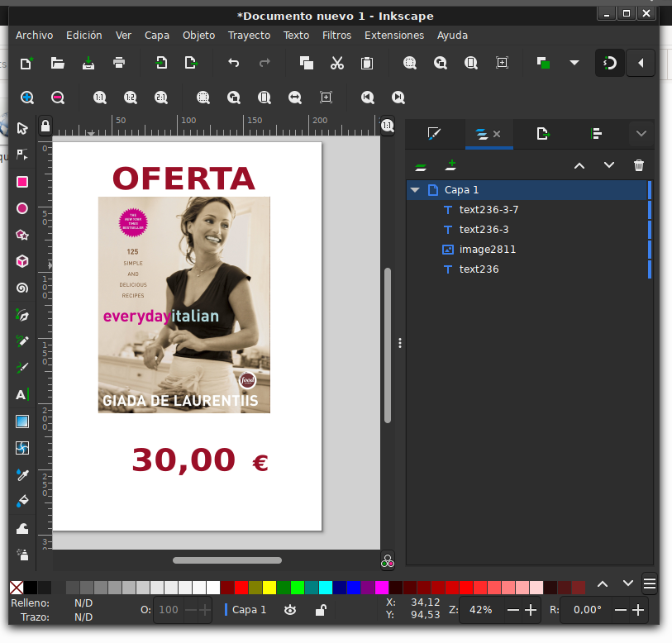The image size is (672, 643).
Task: Select the Calligraphy tool
Action: (x=22, y=368)
